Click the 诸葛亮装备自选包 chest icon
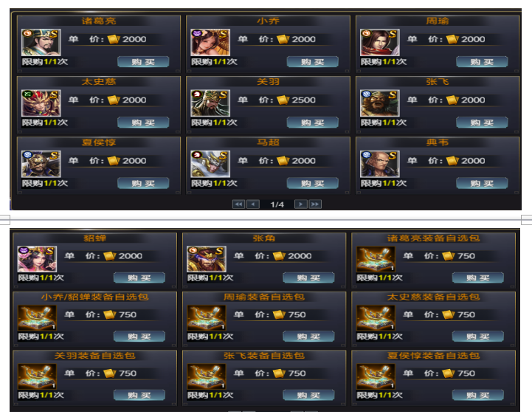Image resolution: width=532 pixels, height=417 pixels. point(376,259)
